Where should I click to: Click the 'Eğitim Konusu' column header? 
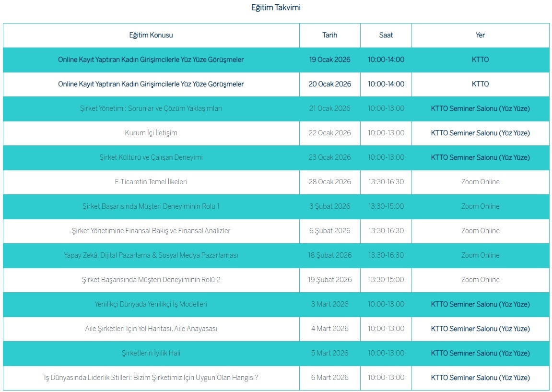point(151,35)
